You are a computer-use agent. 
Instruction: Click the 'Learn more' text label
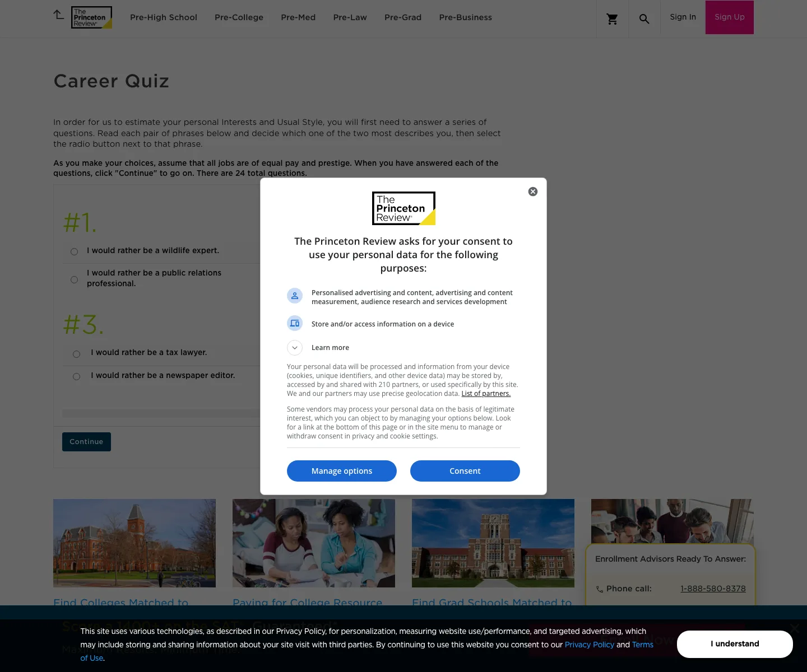tap(330, 348)
